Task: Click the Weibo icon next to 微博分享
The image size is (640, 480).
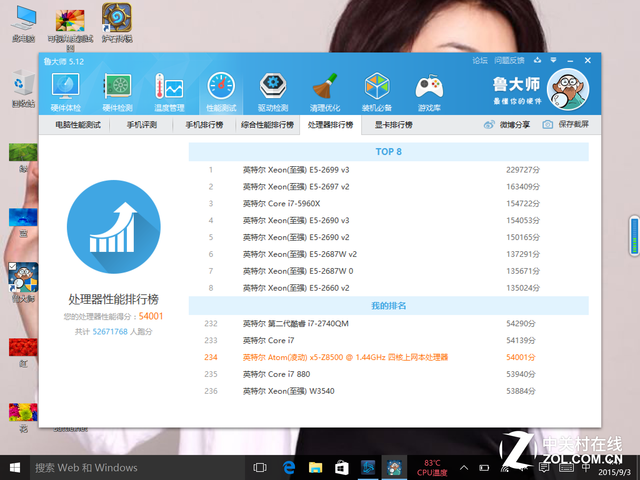Action: click(x=489, y=124)
